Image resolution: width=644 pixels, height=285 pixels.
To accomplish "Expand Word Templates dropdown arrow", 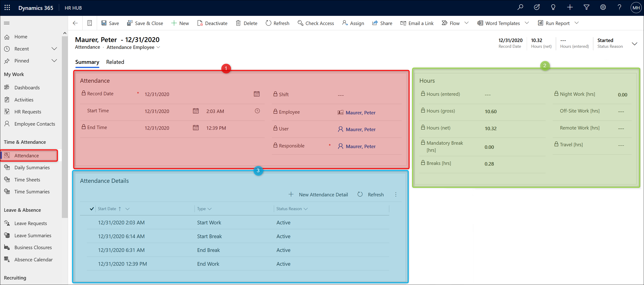I will pos(527,23).
